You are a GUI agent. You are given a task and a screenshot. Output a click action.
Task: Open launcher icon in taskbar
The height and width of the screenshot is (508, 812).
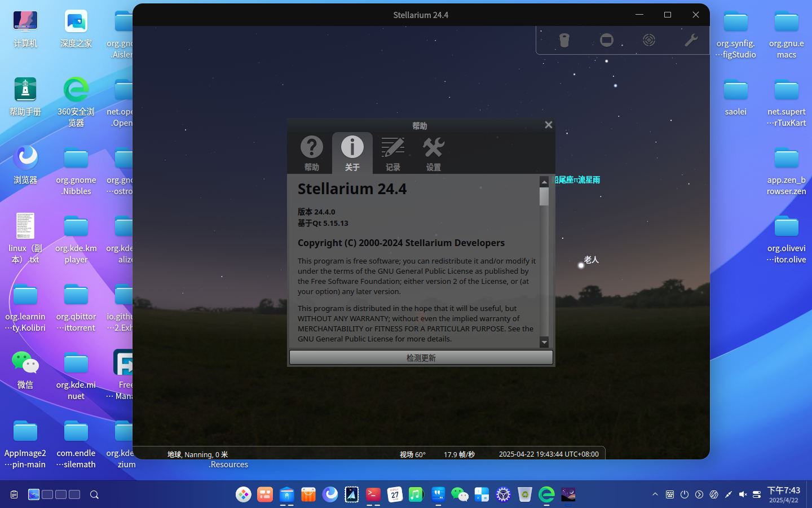pos(244,494)
